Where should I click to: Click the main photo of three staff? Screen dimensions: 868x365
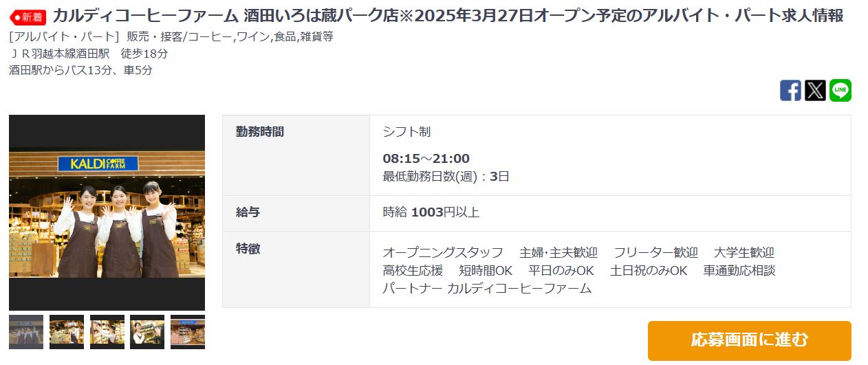coord(107,212)
